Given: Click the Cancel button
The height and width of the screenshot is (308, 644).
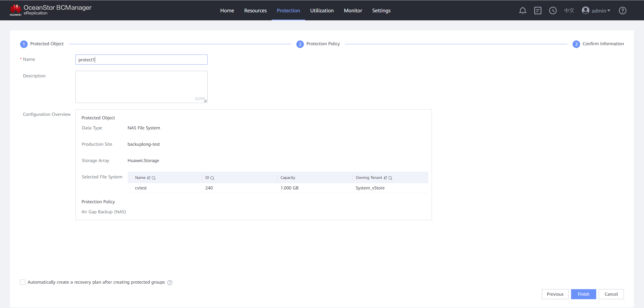Looking at the screenshot, I should tap(611, 294).
